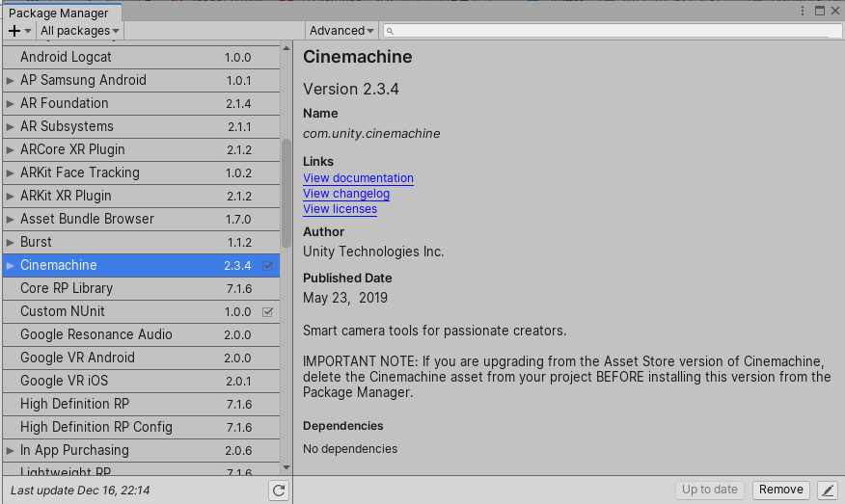Open the dropdown arrow next to plus
This screenshot has width=845, height=504.
tap(28, 31)
